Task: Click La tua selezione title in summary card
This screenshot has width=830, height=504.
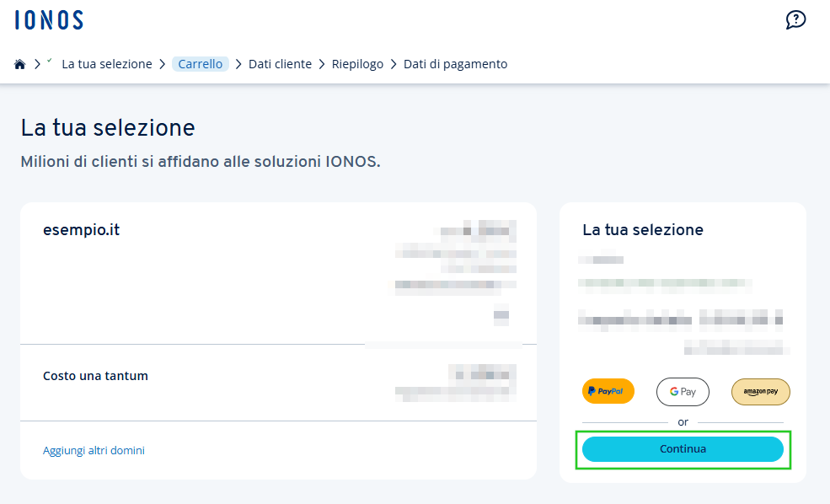Action: (x=643, y=230)
